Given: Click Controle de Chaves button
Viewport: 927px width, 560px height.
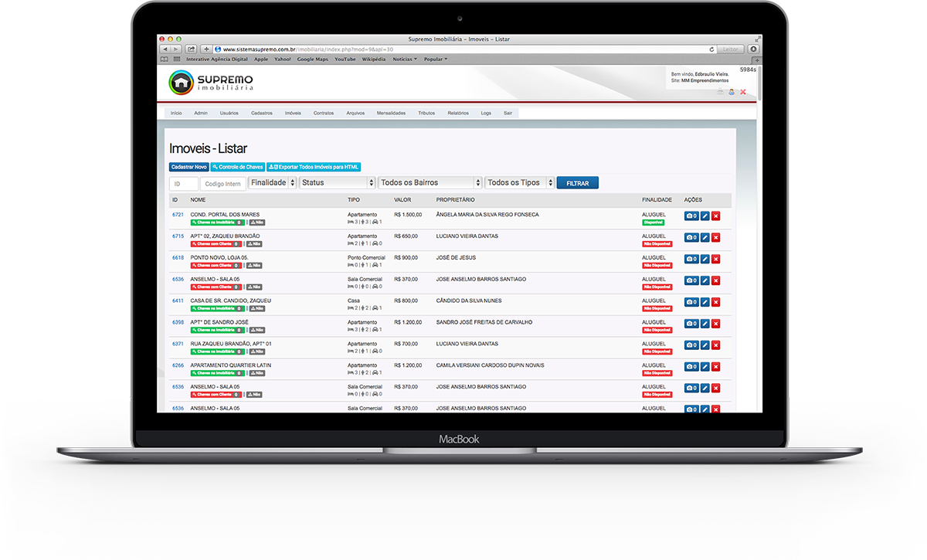Looking at the screenshot, I should pyautogui.click(x=238, y=167).
